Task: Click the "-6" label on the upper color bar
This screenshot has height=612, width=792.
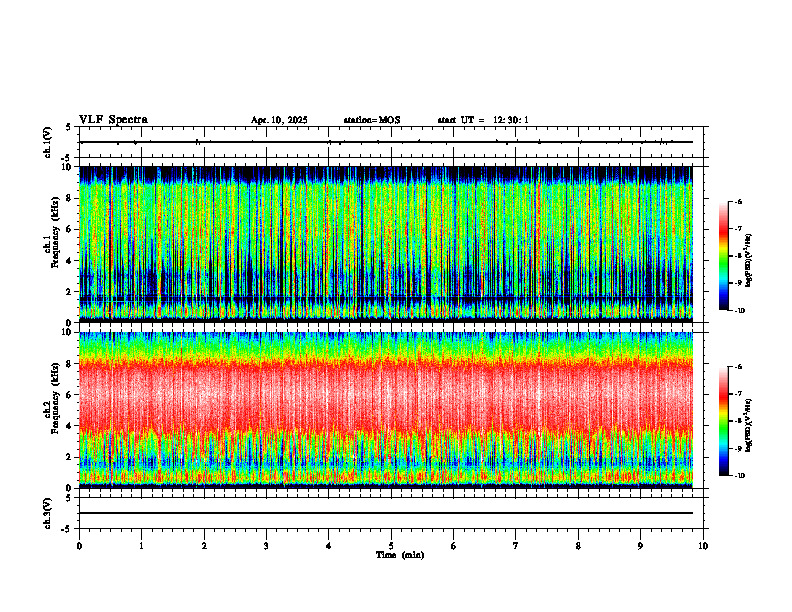Action: click(x=738, y=201)
